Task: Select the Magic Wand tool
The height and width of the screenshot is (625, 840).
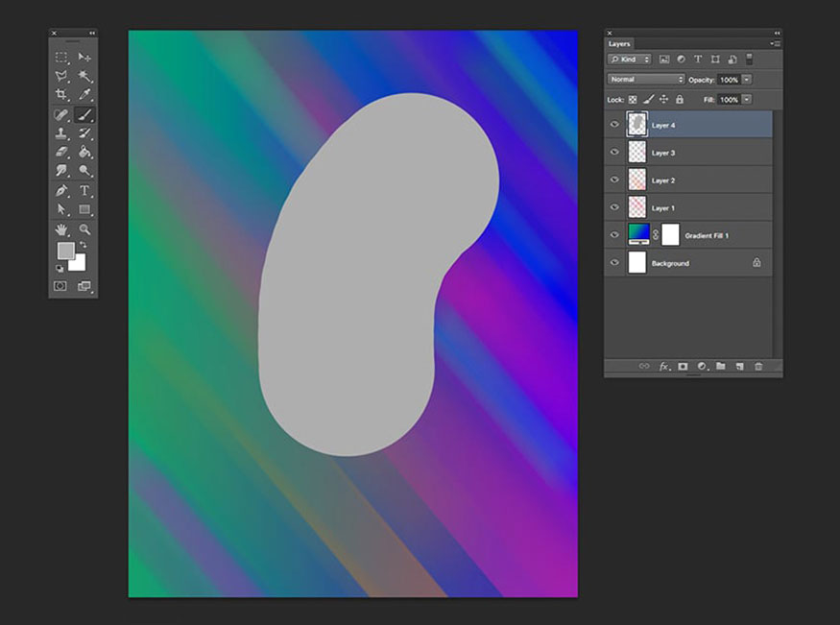Action: click(84, 76)
